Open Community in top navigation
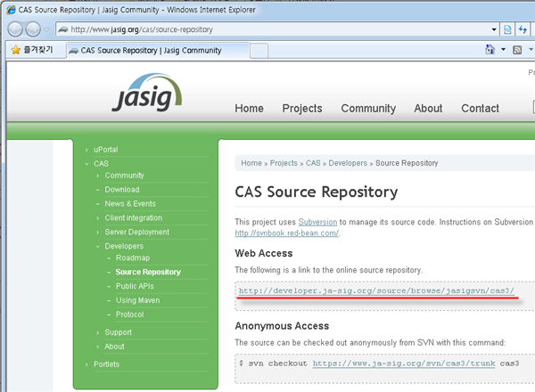Viewport: 535px width, 392px height. coord(368,109)
